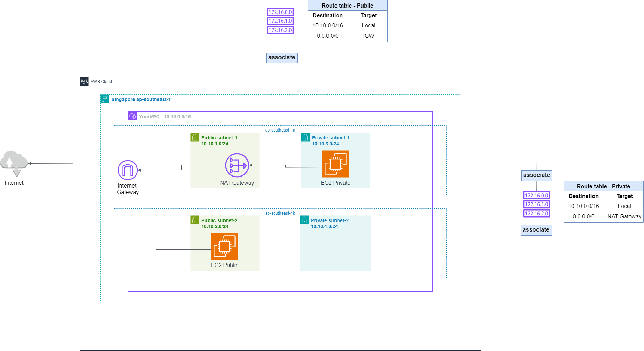Click 172.16.1.0 entry near private route table
This screenshot has height=351, width=644.
coord(536,204)
